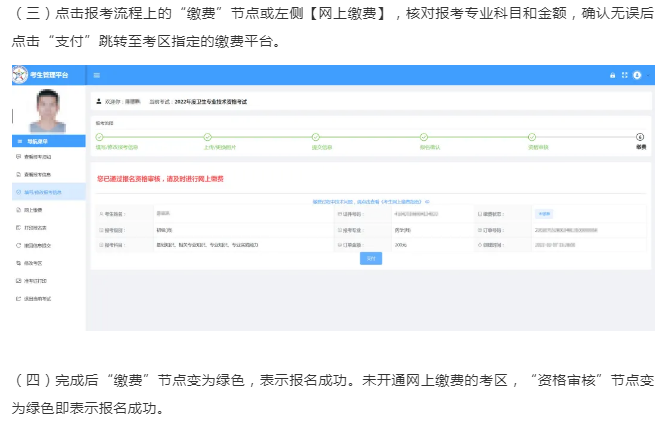Screen dimensions: 664x426
Task: Click the blue online payment guide link
Action: click(x=382, y=201)
